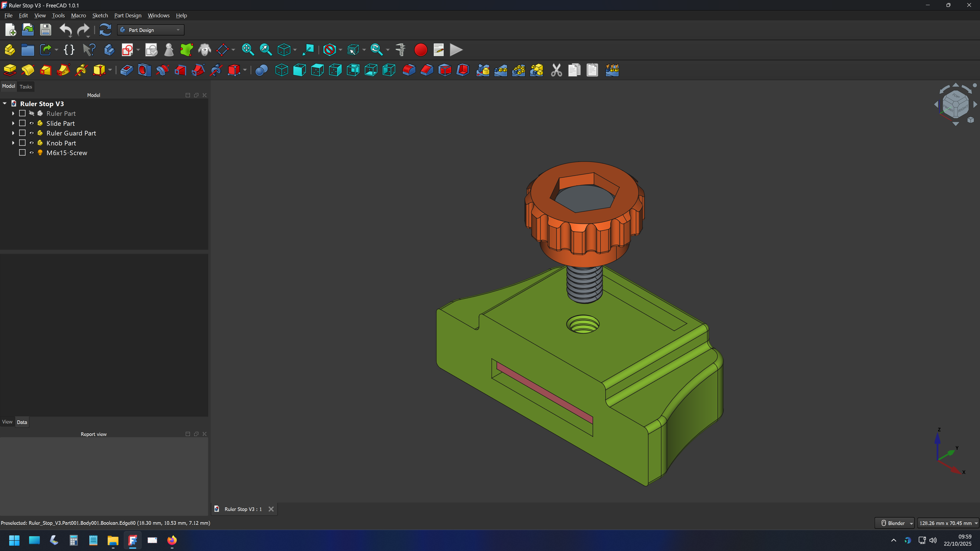Click the Create body icon
980x551 pixels.
pos(109,50)
